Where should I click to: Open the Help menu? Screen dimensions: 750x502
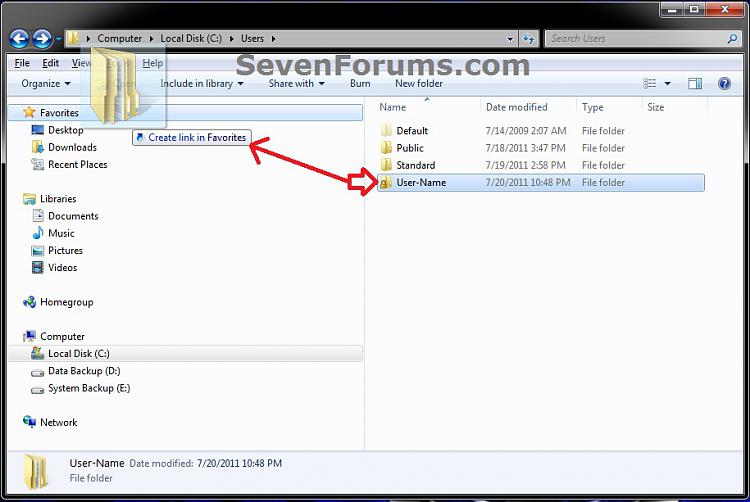pyautogui.click(x=152, y=63)
